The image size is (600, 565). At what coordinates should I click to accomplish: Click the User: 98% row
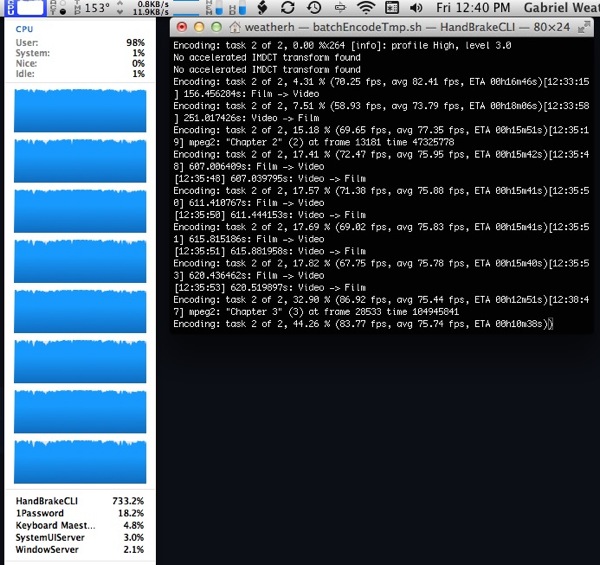[x=80, y=42]
